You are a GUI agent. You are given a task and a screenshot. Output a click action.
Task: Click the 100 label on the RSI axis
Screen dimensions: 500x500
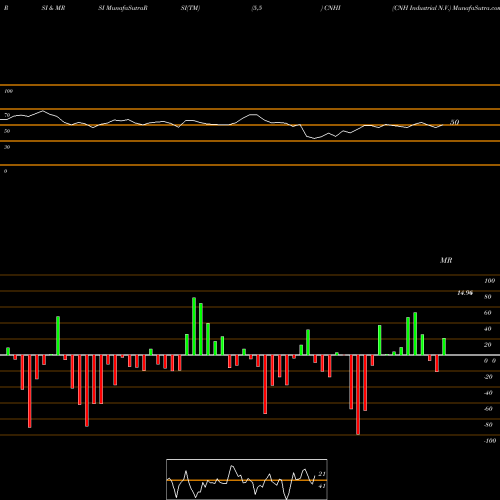click(x=8, y=91)
